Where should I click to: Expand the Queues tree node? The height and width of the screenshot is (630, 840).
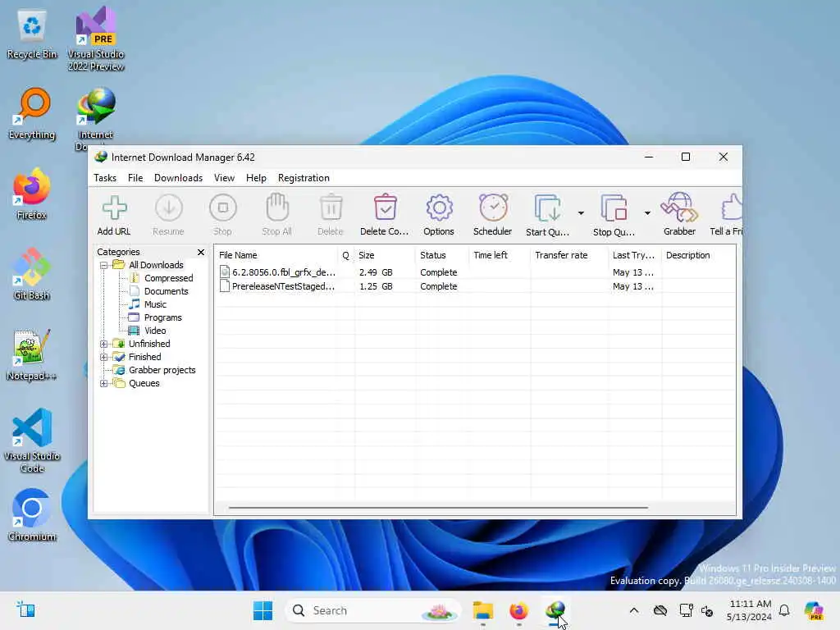(104, 384)
